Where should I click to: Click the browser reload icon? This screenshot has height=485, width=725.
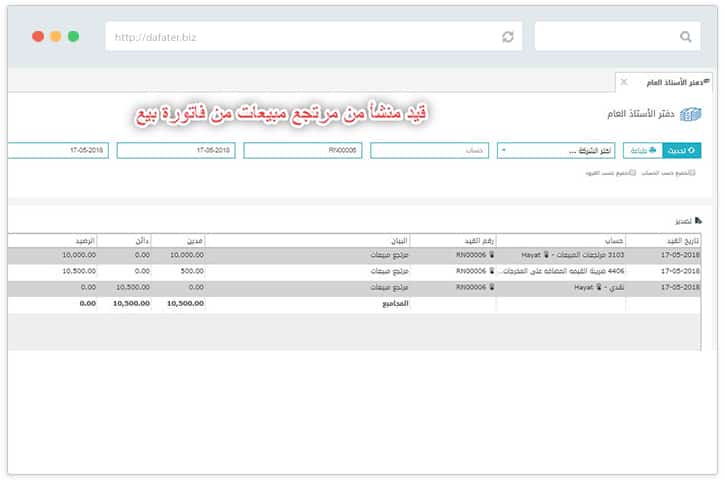tap(508, 37)
